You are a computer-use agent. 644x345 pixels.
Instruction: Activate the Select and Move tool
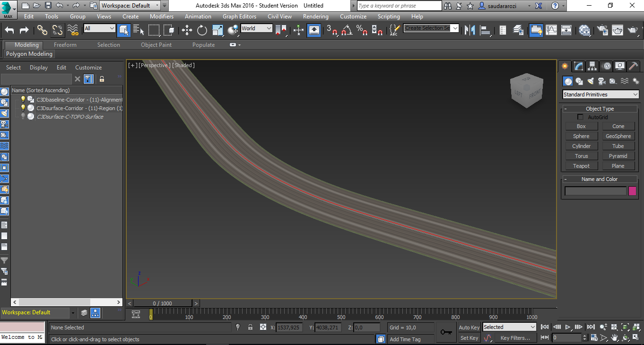tap(186, 30)
